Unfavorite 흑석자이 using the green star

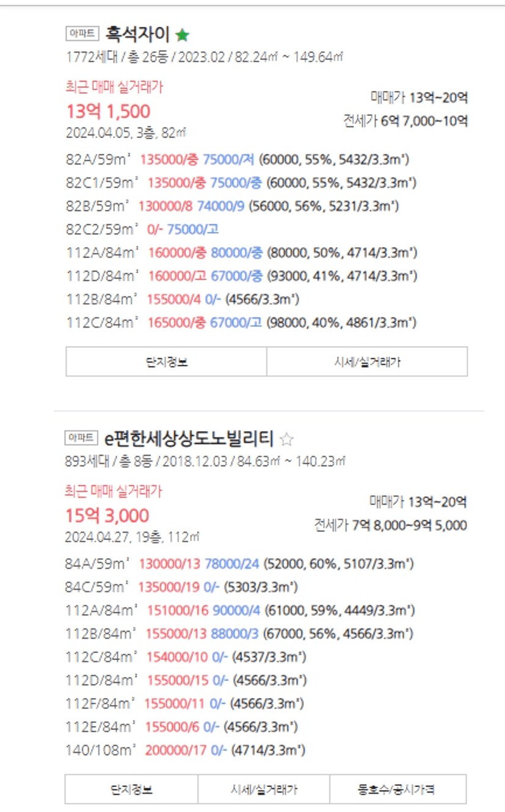point(182,35)
